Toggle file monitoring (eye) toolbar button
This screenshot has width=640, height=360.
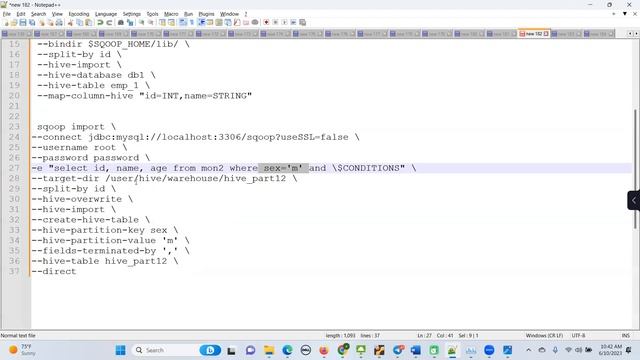[255, 22]
